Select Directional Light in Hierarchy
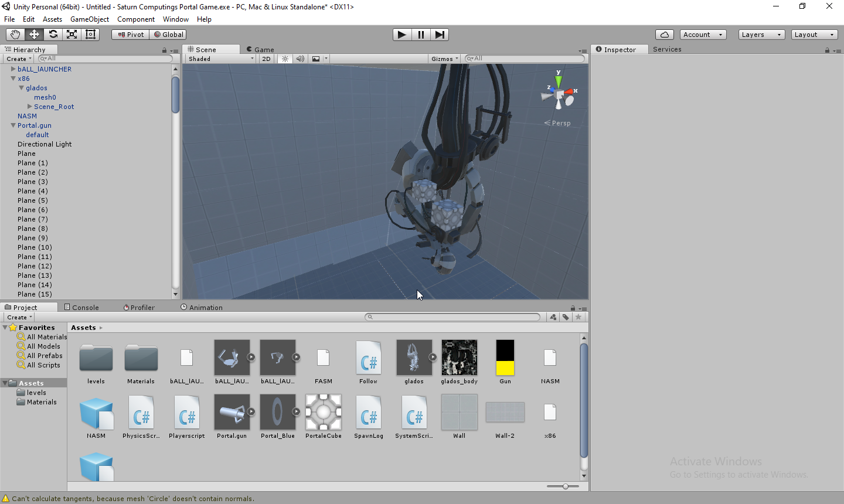The image size is (844, 504). (45, 144)
